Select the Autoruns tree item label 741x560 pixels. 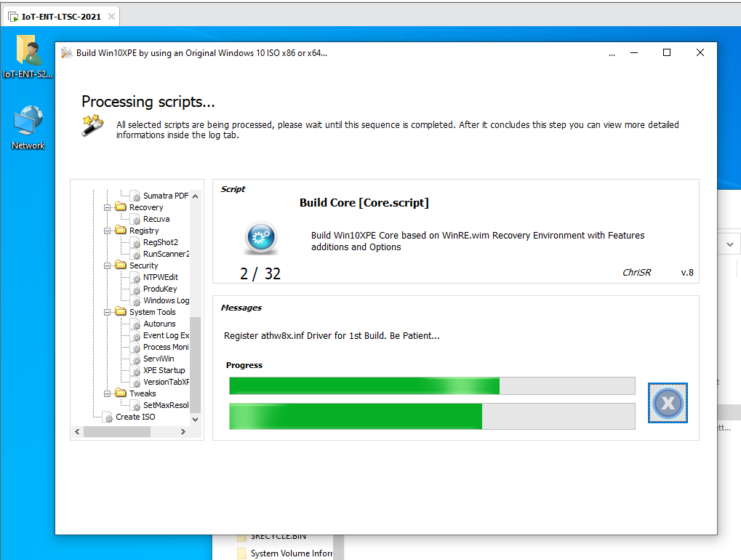click(159, 324)
